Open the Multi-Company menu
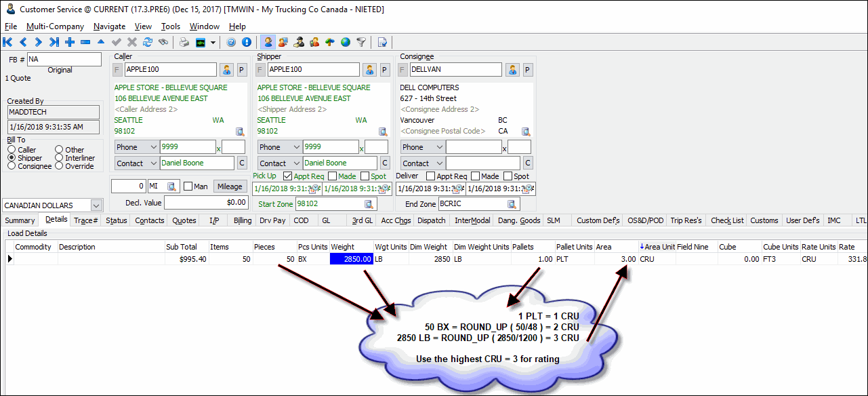 pos(55,26)
